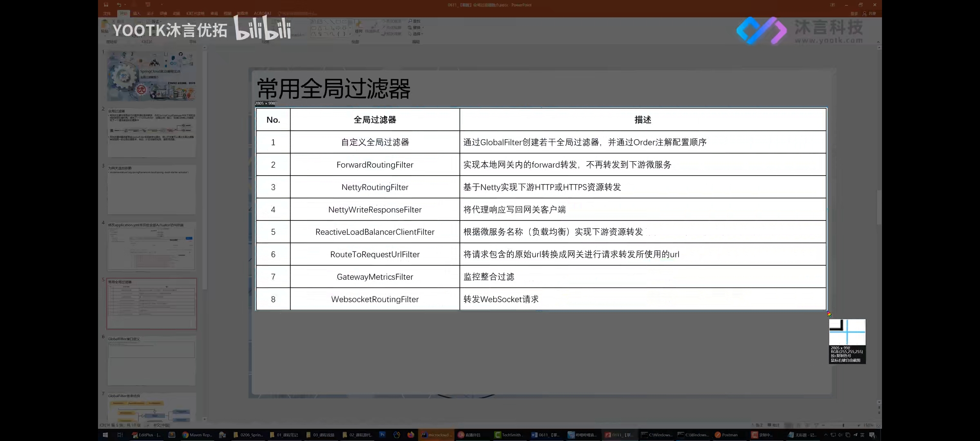This screenshot has height=441, width=980.
Task: Click the Save icon in quick access toolbar
Action: [106, 5]
